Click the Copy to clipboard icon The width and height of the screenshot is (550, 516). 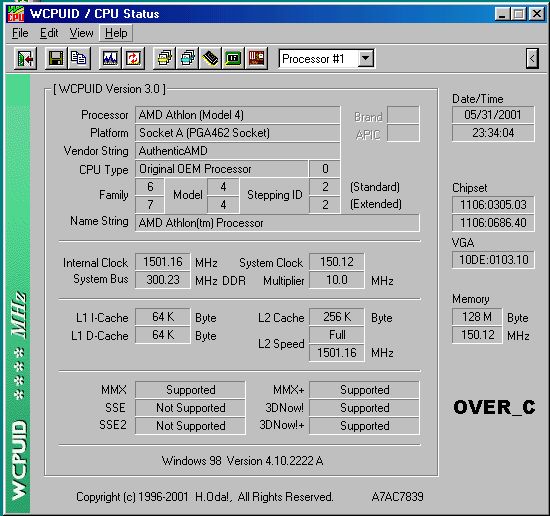(x=79, y=58)
